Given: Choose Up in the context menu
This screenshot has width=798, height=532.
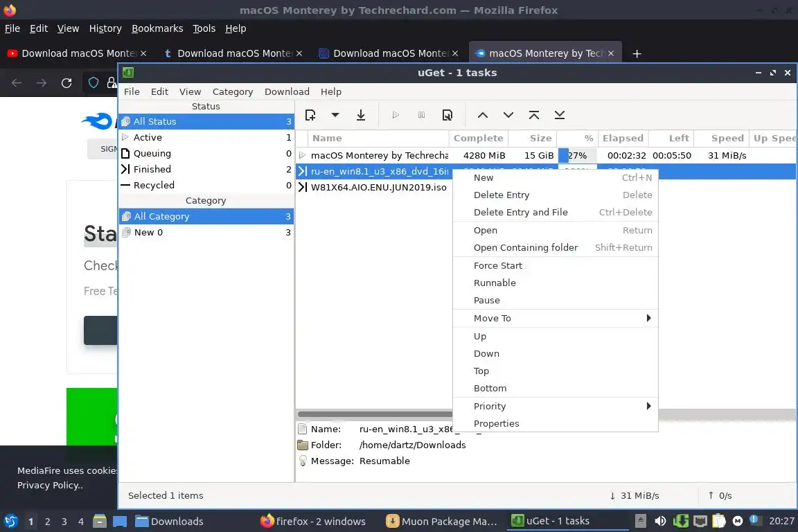Looking at the screenshot, I should [x=556, y=337].
